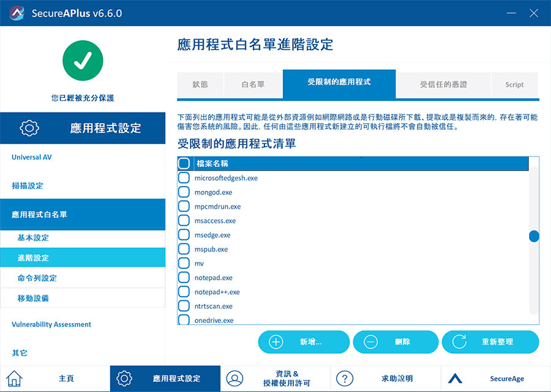Go to 主頁 home in bottom bar

pos(55,379)
